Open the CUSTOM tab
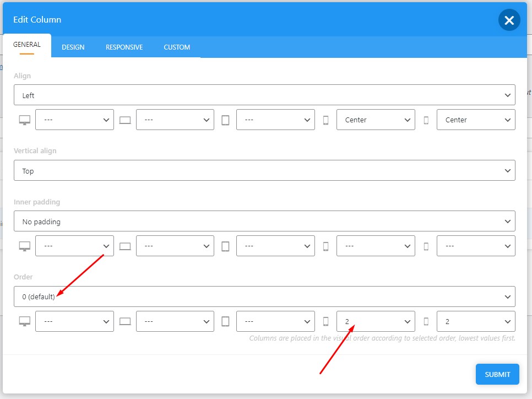The height and width of the screenshot is (399, 532). (x=177, y=47)
